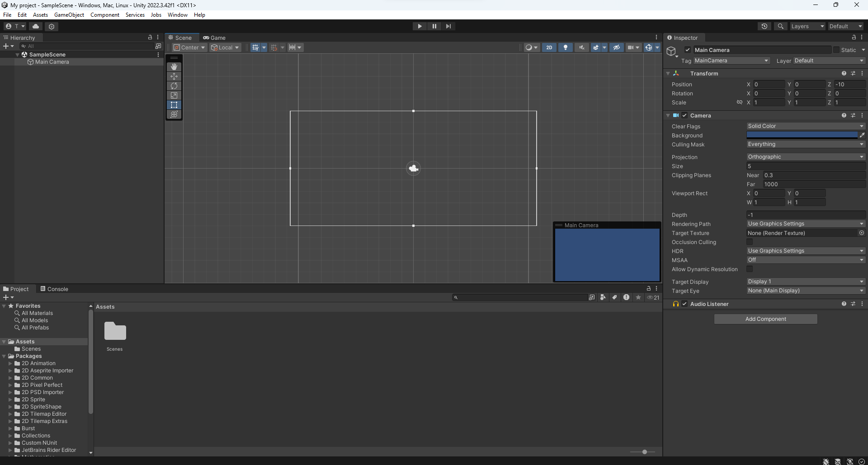Select the Rect tool
The height and width of the screenshot is (465, 868).
coord(174,105)
